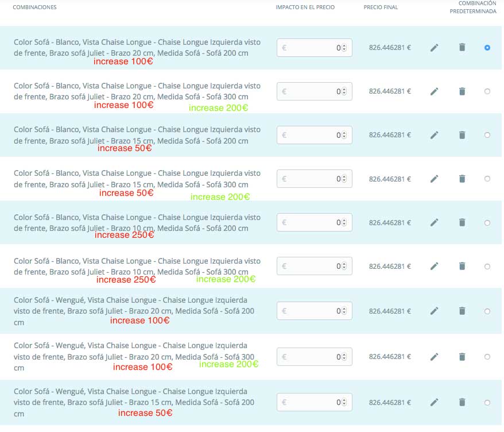Delete the Blanco Brazo 15 cm Sofá 200 cm combination

click(462, 135)
